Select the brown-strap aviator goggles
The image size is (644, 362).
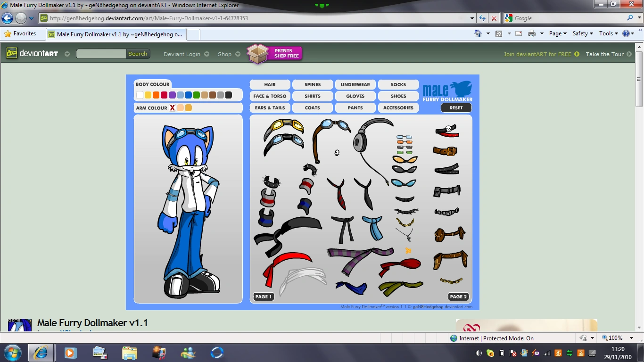tap(329, 139)
